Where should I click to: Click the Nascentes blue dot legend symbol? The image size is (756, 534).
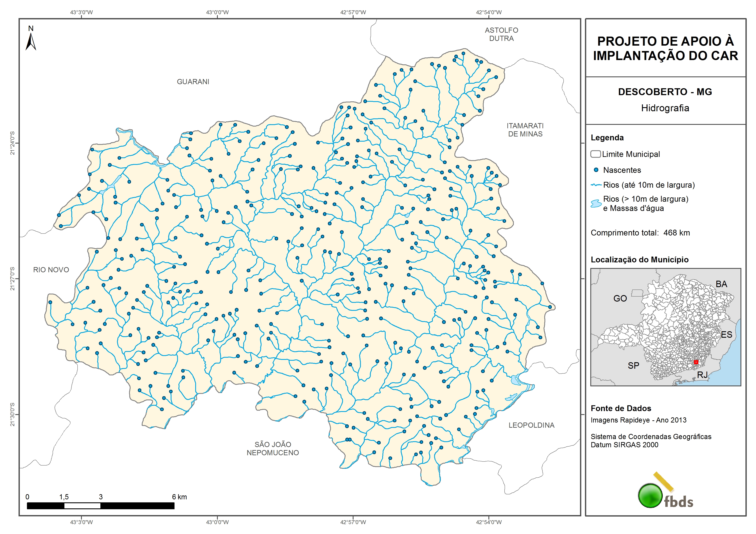(x=596, y=170)
